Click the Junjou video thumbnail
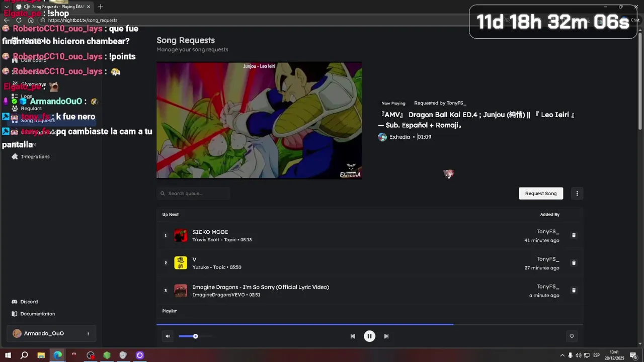 259,120
